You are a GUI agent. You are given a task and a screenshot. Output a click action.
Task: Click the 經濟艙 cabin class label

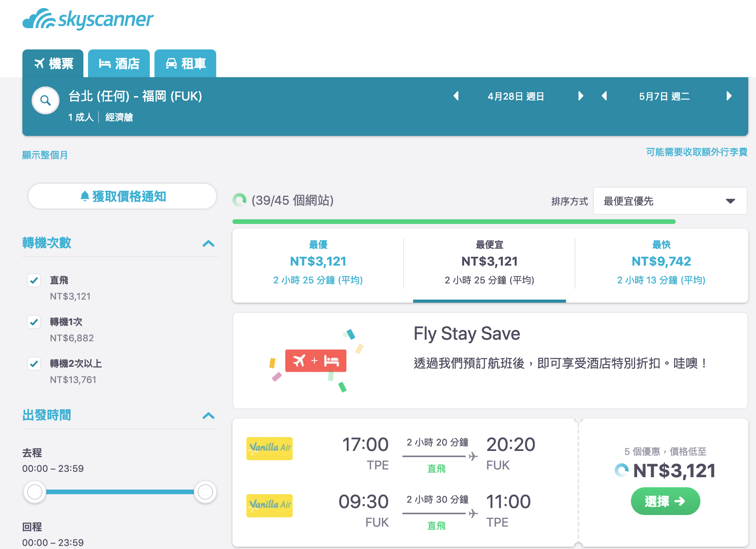119,117
